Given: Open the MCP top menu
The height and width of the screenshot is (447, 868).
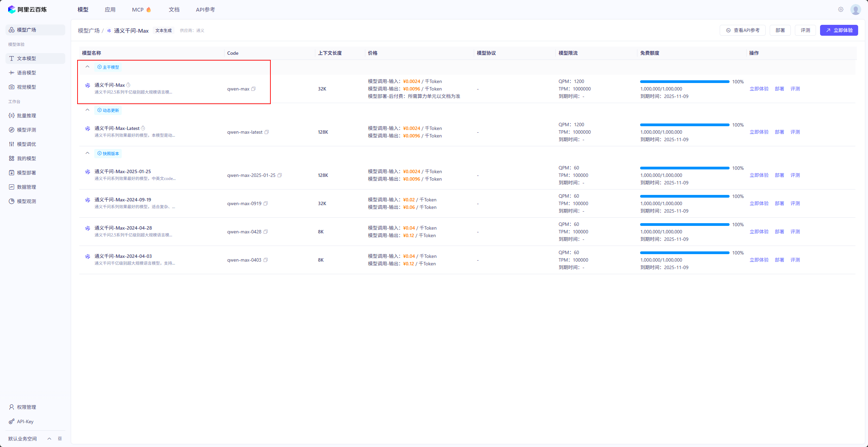Looking at the screenshot, I should pyautogui.click(x=138, y=10).
